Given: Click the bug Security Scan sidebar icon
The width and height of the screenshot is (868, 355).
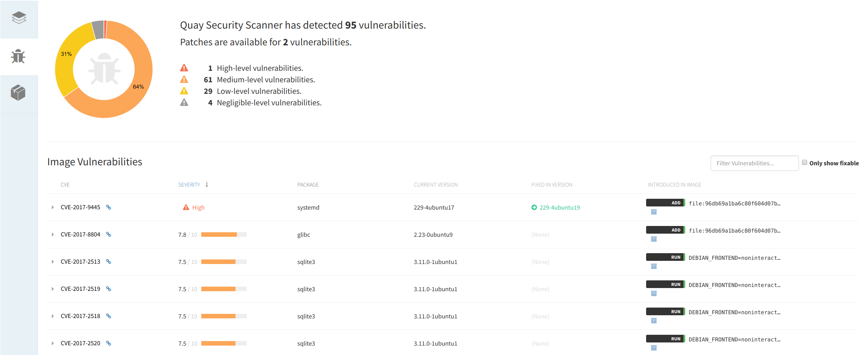Looking at the screenshot, I should pyautogui.click(x=18, y=56).
